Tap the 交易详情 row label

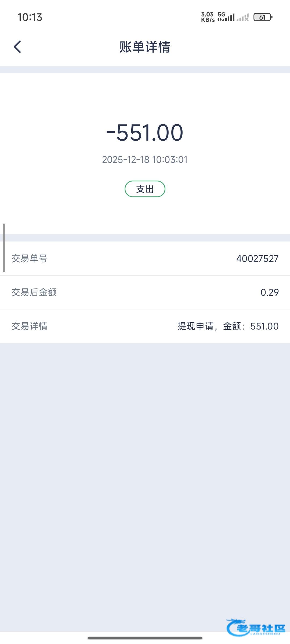30,326
